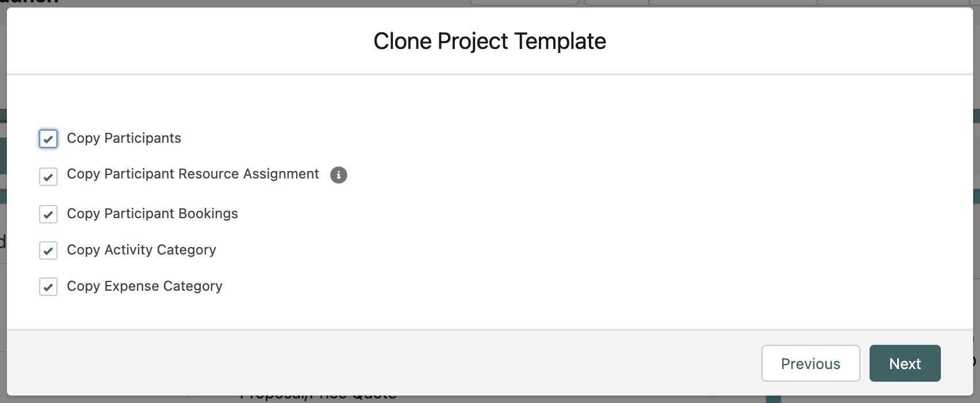This screenshot has width=980, height=403.
Task: Toggle the Copy Participant Bookings setting
Action: point(48,214)
